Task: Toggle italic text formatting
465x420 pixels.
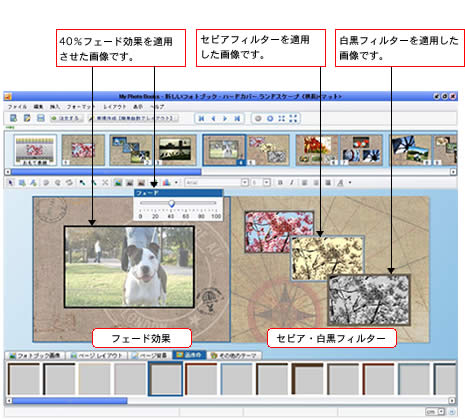Action: (292, 182)
